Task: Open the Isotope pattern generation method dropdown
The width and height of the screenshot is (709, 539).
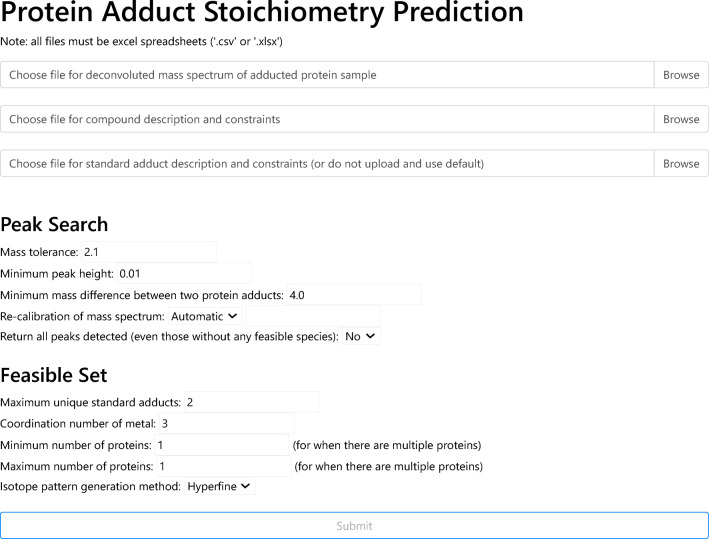Action: coord(220,486)
